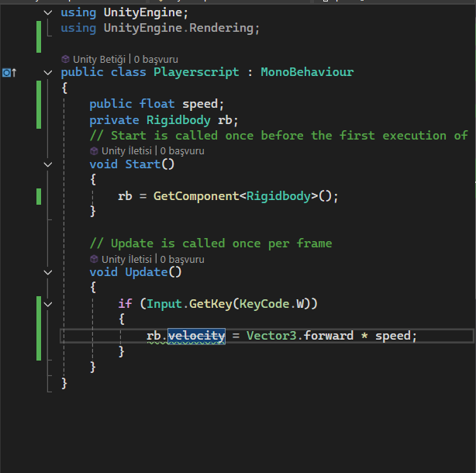Image resolution: width=476 pixels, height=473 pixels.
Task: Click 'UnityEngine' in first using line
Action: [143, 12]
